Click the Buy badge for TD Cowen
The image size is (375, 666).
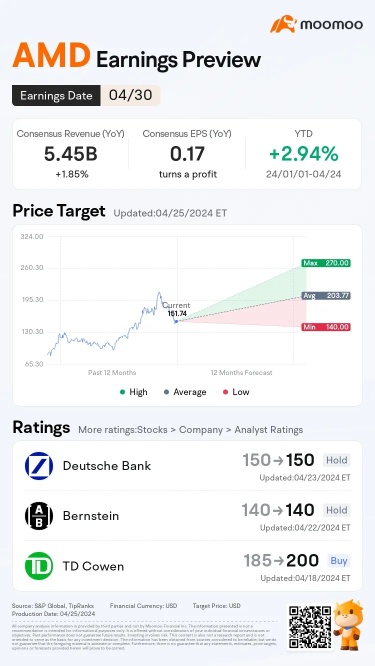click(339, 561)
